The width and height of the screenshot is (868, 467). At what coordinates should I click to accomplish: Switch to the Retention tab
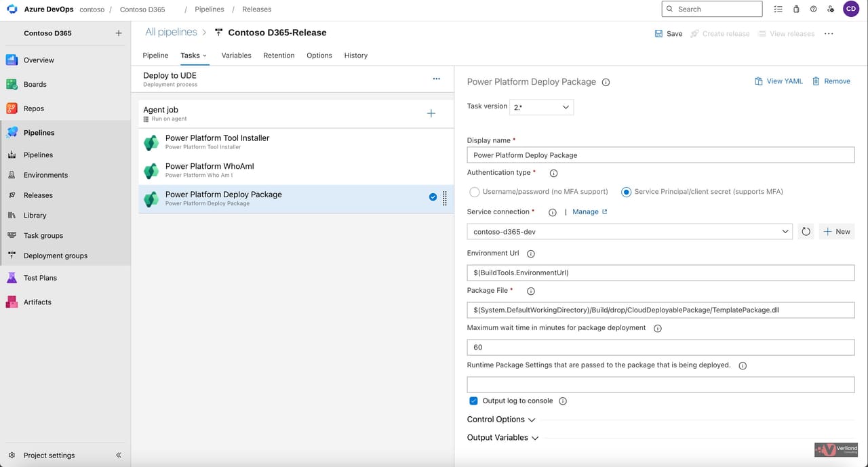pyautogui.click(x=279, y=56)
